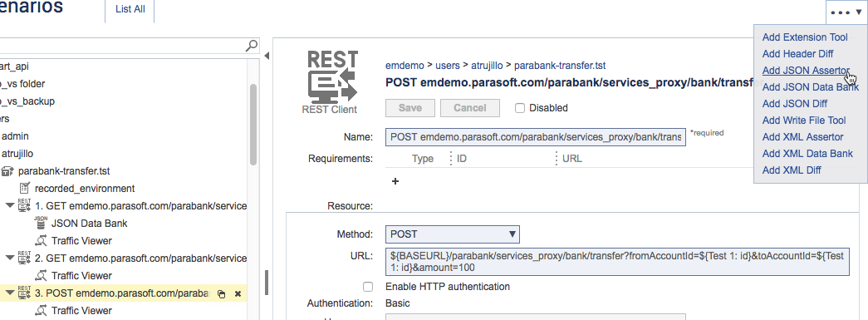Click the copy icon on test 3 row
868x320 pixels.
[x=221, y=294]
